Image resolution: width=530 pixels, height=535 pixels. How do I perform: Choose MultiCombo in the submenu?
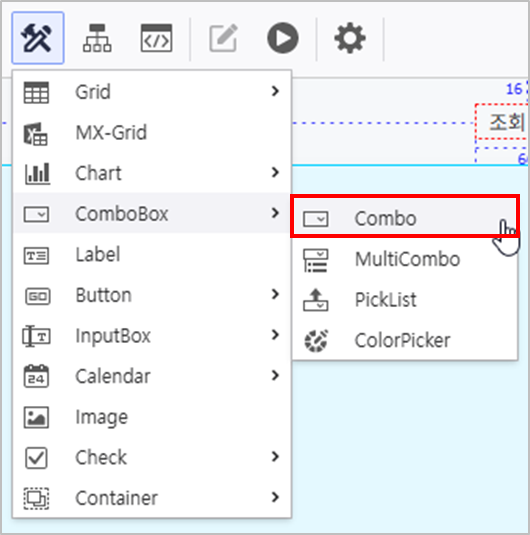click(405, 259)
